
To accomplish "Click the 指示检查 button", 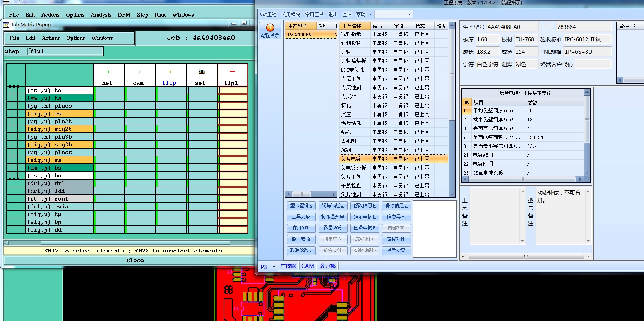I will coord(396,251).
